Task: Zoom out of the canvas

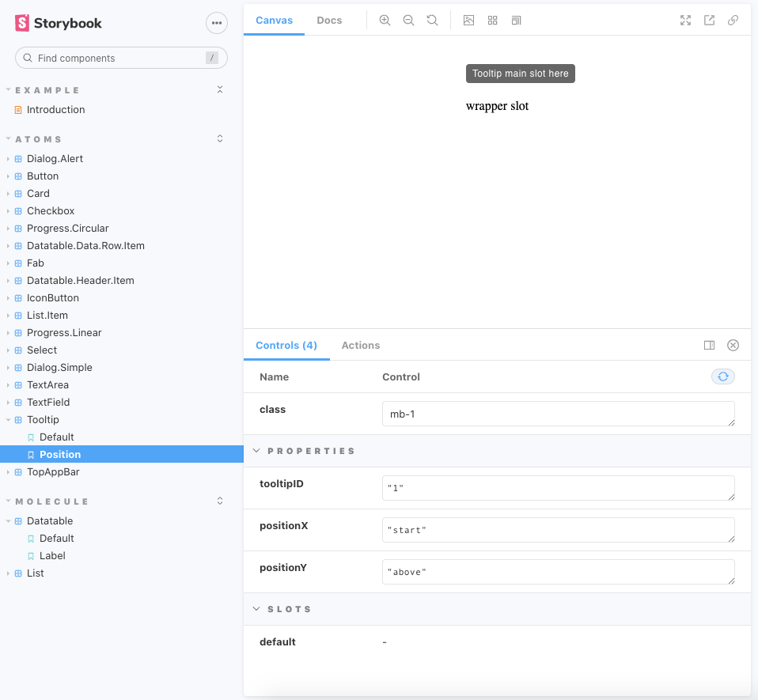Action: 408,21
